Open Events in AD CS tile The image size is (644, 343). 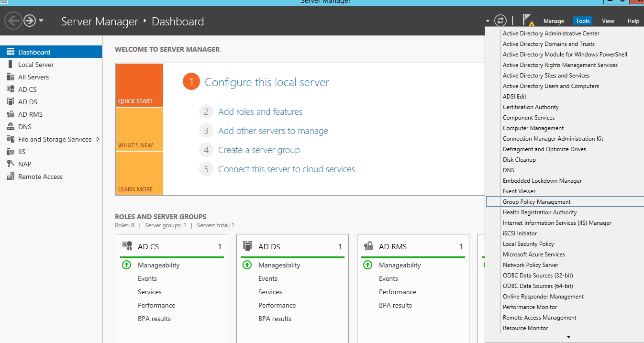(147, 278)
